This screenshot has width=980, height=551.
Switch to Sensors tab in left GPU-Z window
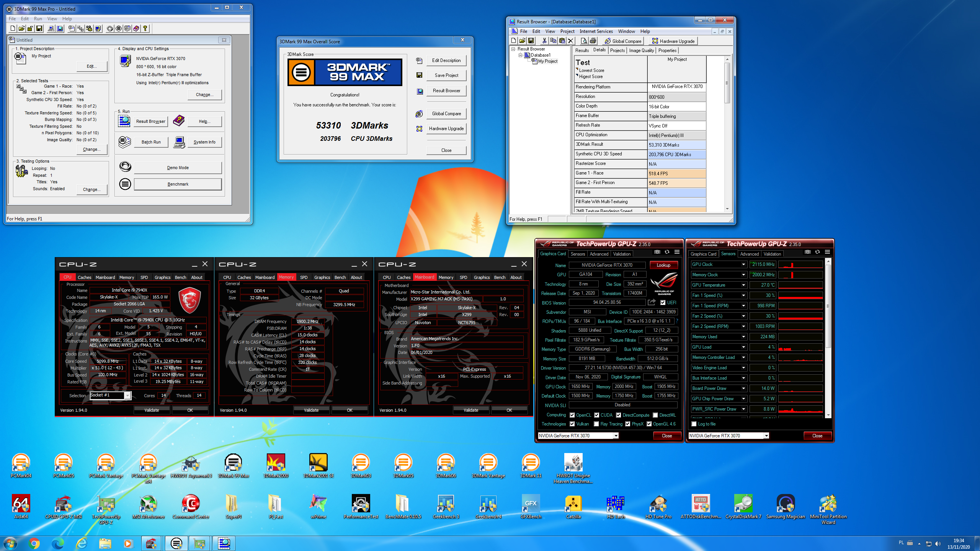[578, 254]
